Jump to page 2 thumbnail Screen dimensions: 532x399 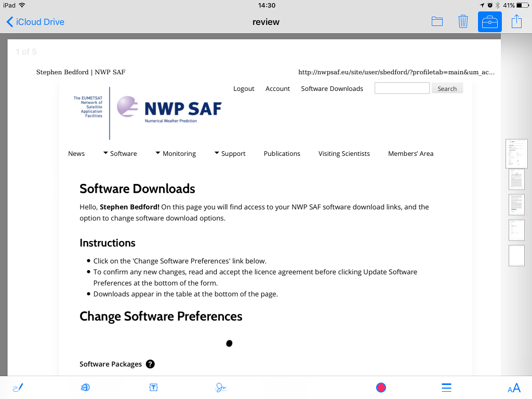click(x=516, y=179)
